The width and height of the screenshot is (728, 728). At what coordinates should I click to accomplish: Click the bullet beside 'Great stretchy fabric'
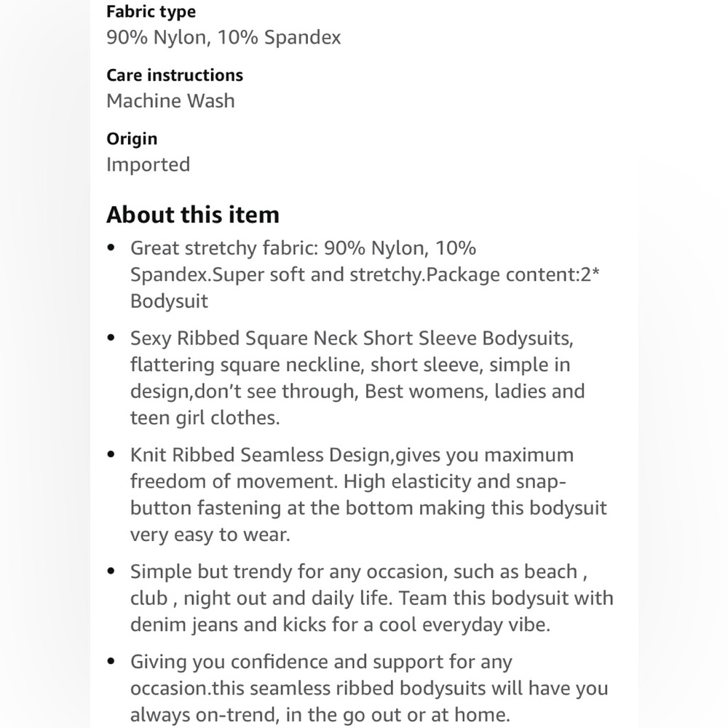111,248
